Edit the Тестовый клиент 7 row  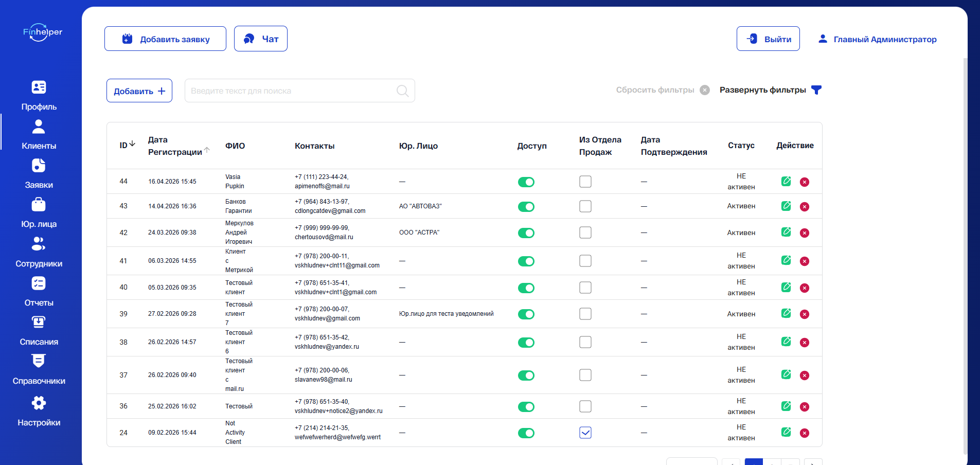point(786,313)
